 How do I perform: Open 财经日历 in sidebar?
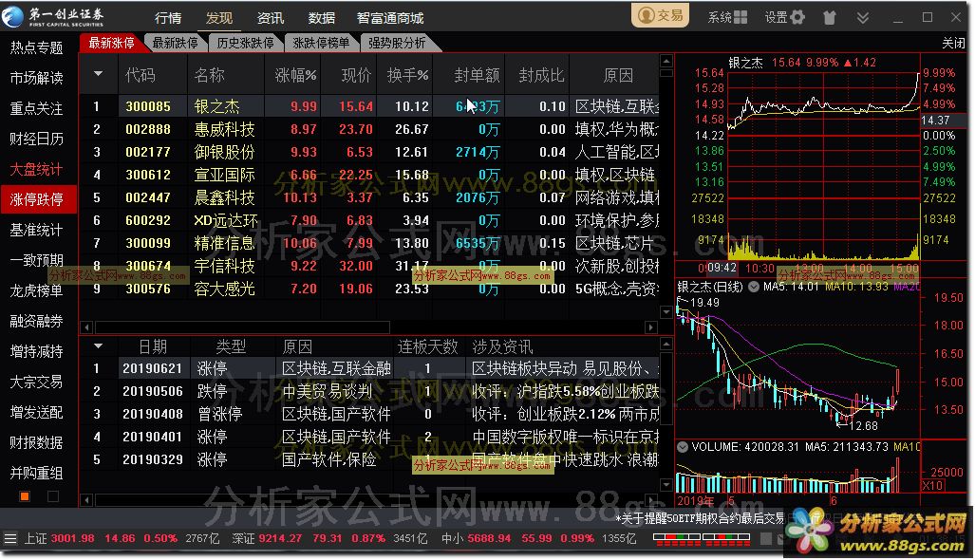(36, 139)
